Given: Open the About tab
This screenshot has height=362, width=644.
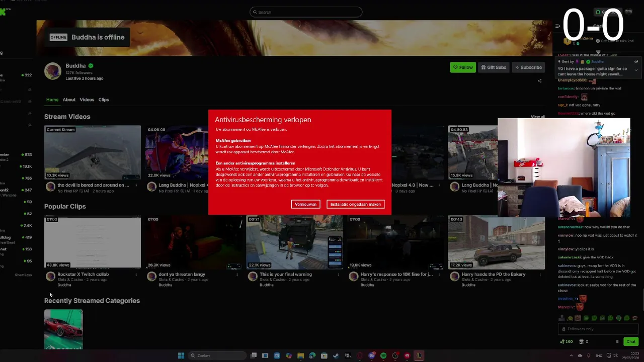Looking at the screenshot, I should (69, 100).
